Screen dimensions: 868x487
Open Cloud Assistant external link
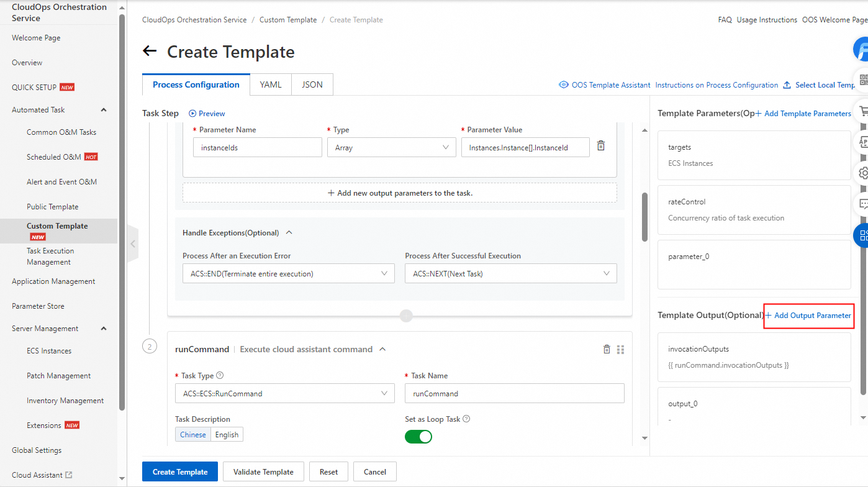(x=42, y=475)
